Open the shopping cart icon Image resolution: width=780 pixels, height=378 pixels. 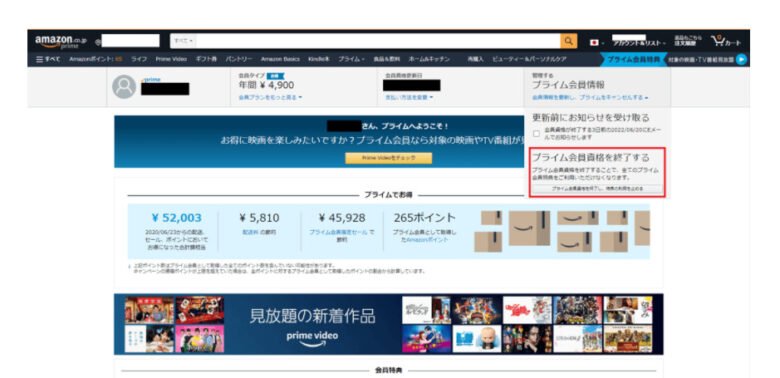tap(726, 41)
